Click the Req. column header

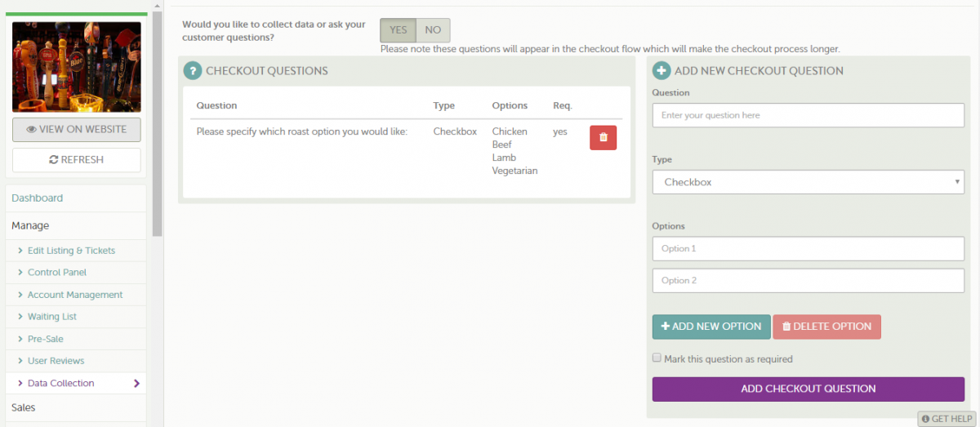coord(563,105)
